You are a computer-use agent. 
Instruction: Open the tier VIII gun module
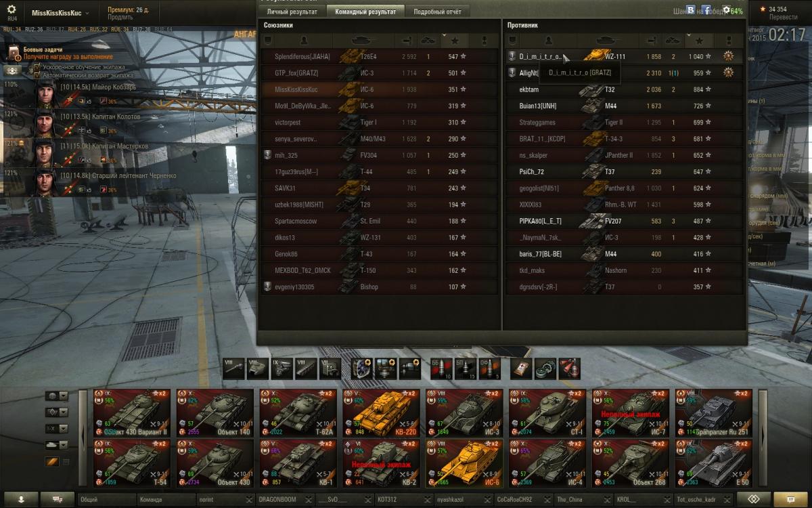[x=233, y=368]
